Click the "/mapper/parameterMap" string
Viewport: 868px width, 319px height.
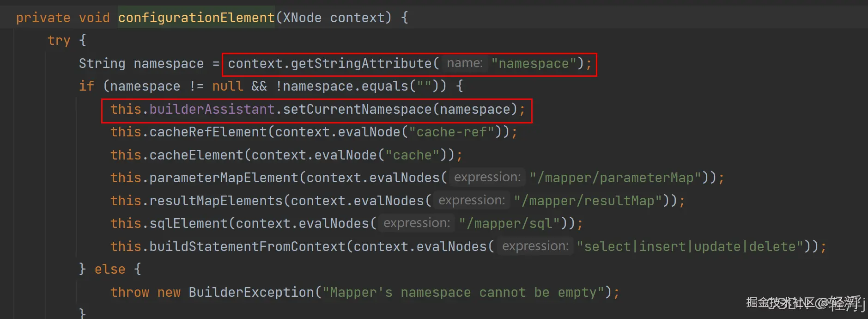click(615, 178)
